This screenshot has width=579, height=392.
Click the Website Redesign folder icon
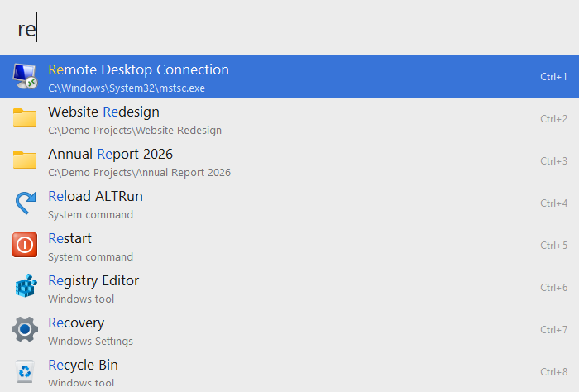click(x=25, y=117)
